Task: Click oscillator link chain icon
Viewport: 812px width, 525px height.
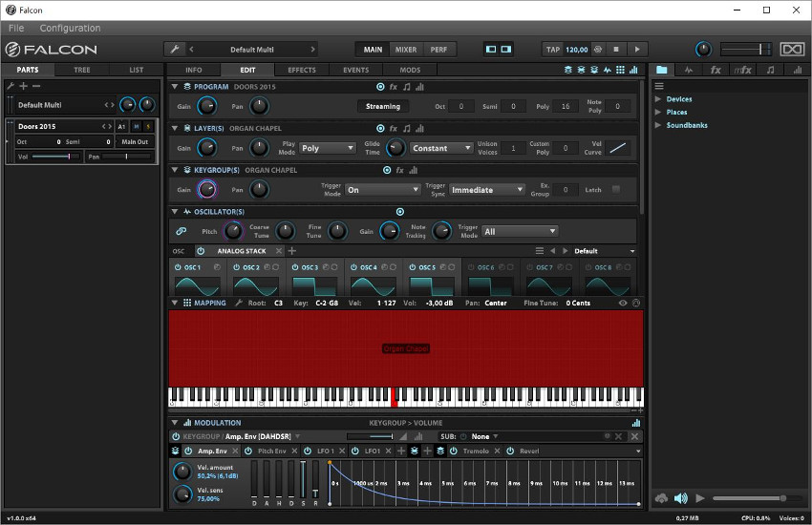Action: [x=181, y=231]
